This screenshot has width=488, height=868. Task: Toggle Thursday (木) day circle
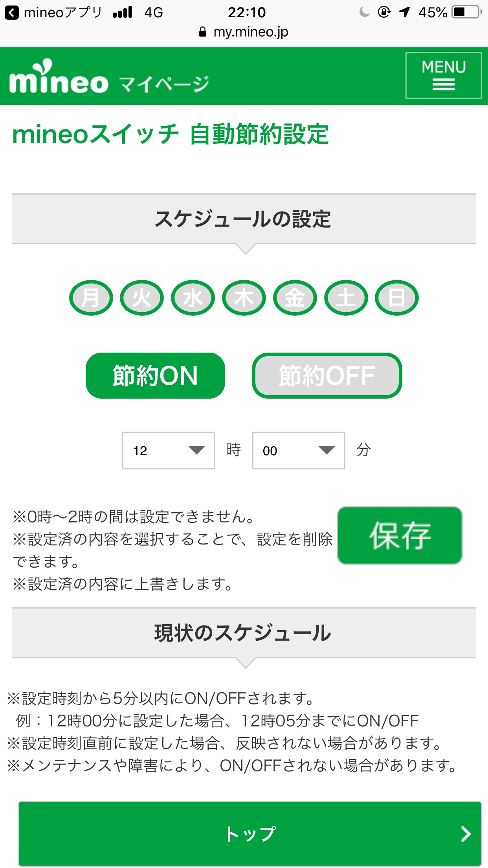point(244,298)
